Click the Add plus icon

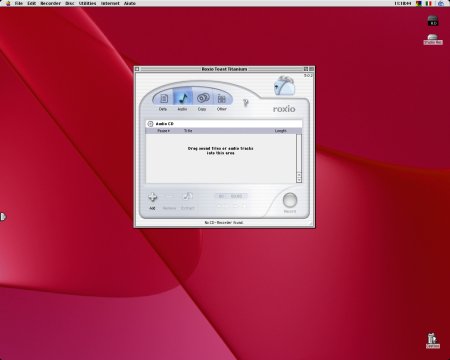(152, 197)
